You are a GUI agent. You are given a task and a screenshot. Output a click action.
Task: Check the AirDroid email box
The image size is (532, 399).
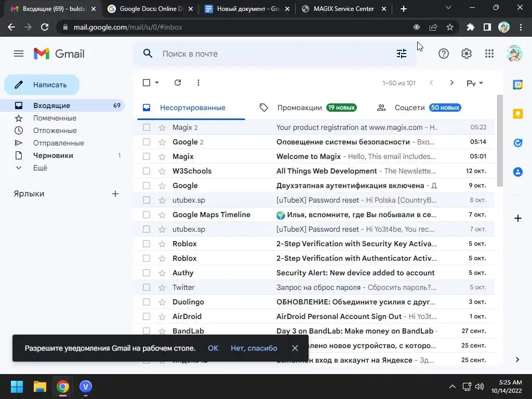(x=147, y=316)
